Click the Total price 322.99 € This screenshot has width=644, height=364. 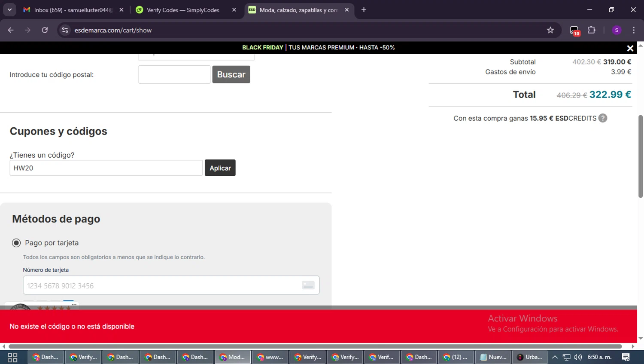(x=610, y=95)
